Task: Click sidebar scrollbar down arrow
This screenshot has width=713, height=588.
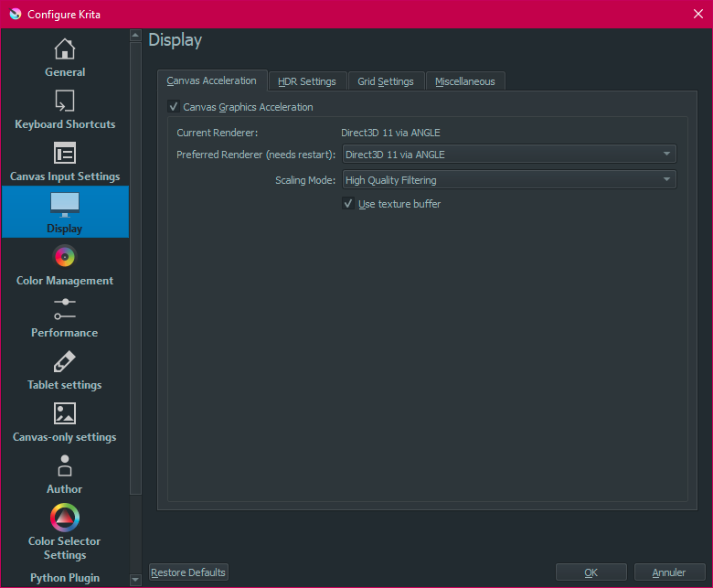Action: click(x=135, y=580)
